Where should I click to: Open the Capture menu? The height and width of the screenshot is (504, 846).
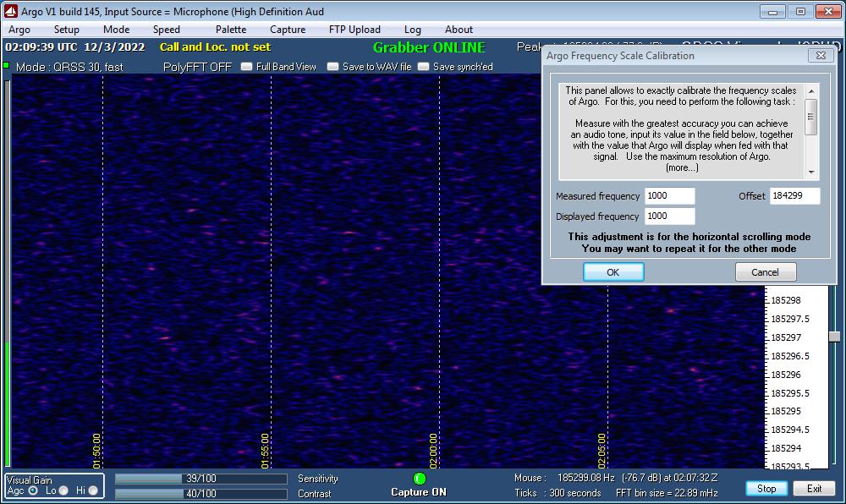(x=288, y=30)
